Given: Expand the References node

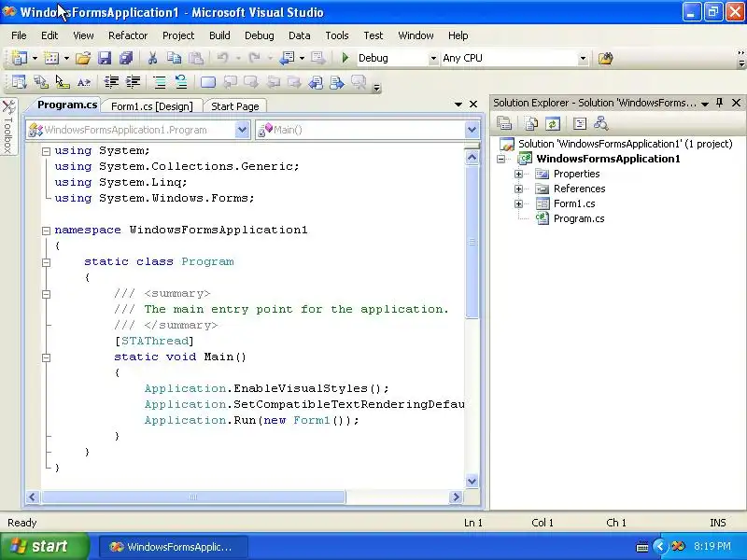Looking at the screenshot, I should (x=518, y=189).
